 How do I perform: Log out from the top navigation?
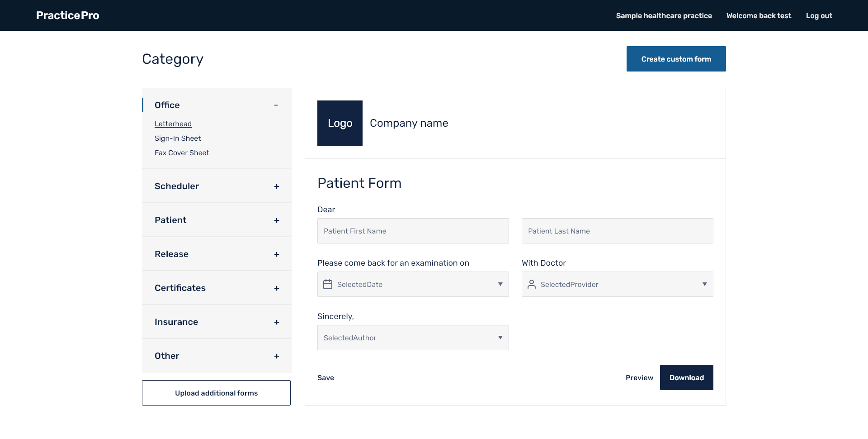click(819, 16)
